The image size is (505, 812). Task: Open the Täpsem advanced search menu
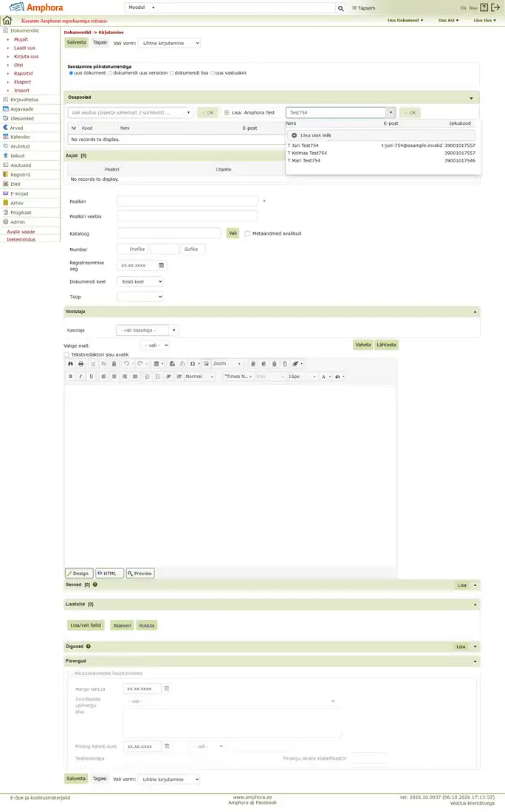coord(363,8)
